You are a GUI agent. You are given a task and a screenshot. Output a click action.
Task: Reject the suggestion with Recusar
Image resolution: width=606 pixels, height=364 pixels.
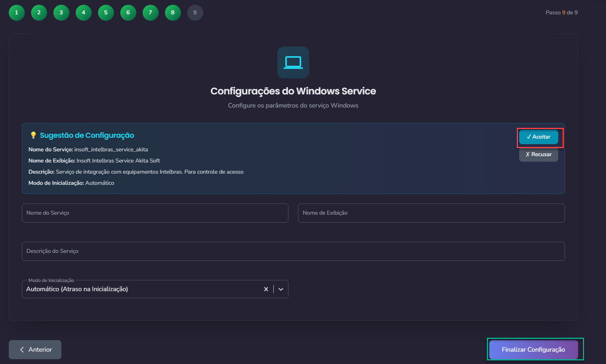tap(538, 155)
